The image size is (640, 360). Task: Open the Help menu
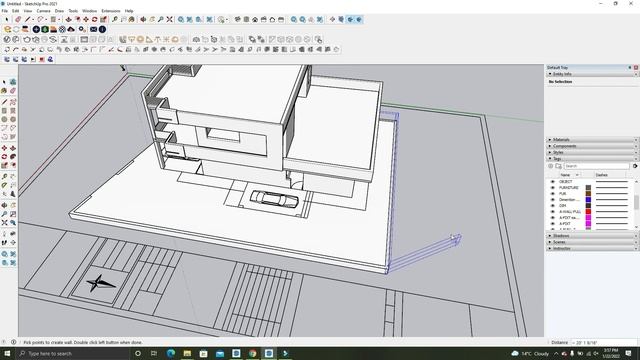pyautogui.click(x=129, y=11)
